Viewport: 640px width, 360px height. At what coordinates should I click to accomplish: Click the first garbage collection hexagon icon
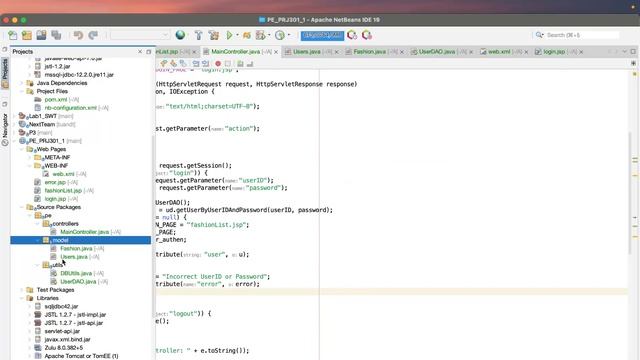coord(352,36)
